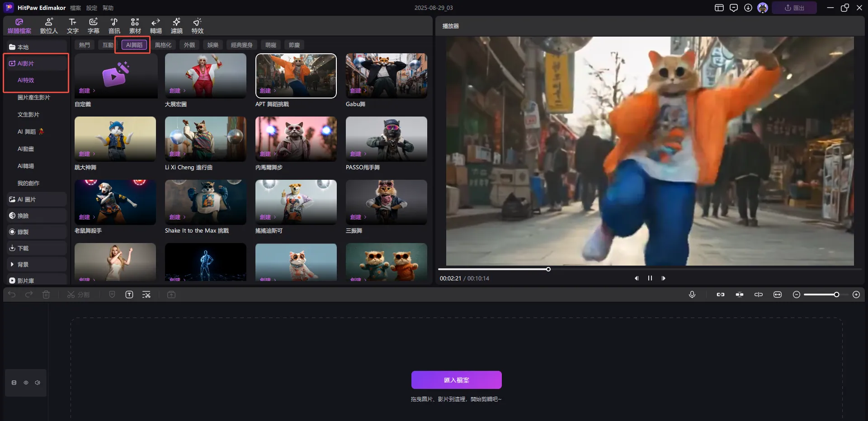Open the 檔案 file menu

click(x=75, y=8)
